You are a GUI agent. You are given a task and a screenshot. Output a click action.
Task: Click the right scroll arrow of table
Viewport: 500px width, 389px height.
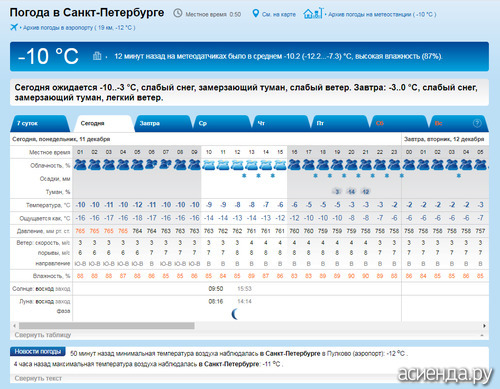484,326
